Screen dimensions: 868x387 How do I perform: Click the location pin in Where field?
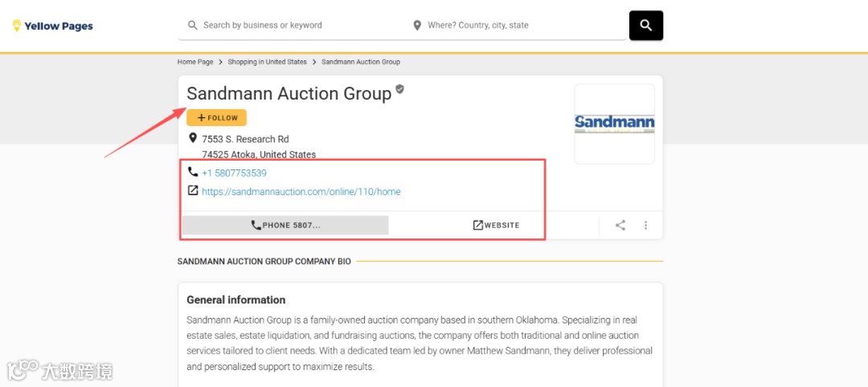click(x=417, y=26)
